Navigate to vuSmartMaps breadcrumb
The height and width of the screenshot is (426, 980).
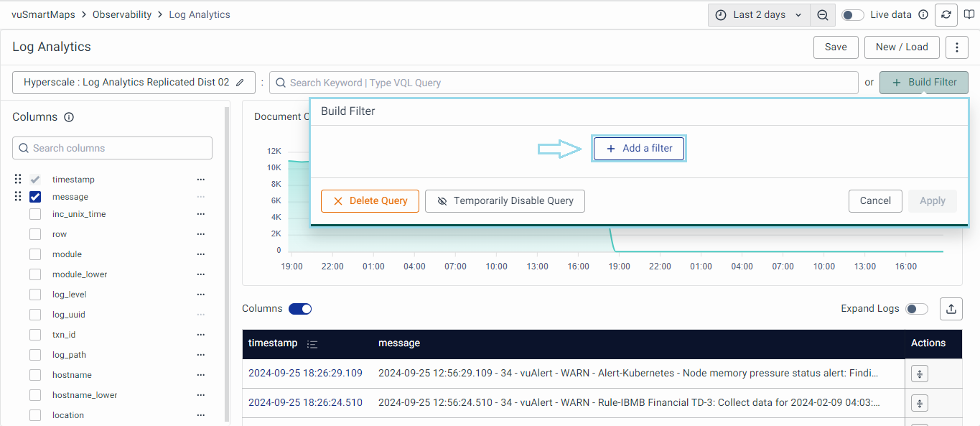(x=42, y=14)
